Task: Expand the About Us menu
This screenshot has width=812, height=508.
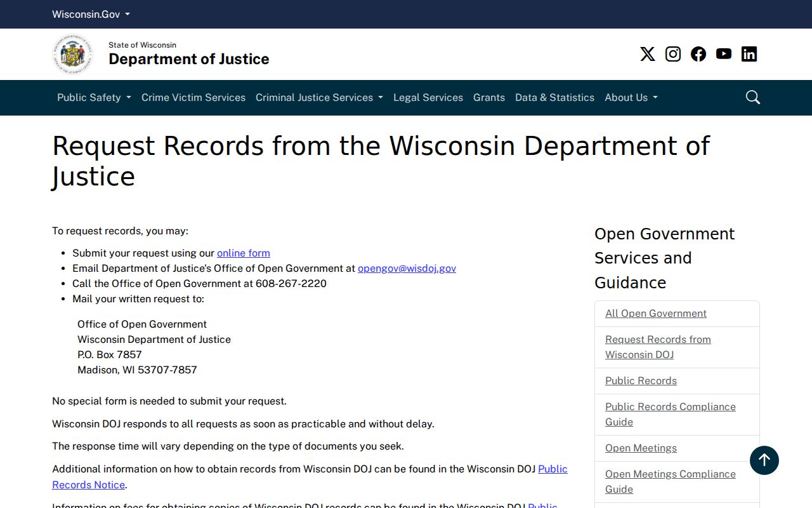Action: coord(631,97)
